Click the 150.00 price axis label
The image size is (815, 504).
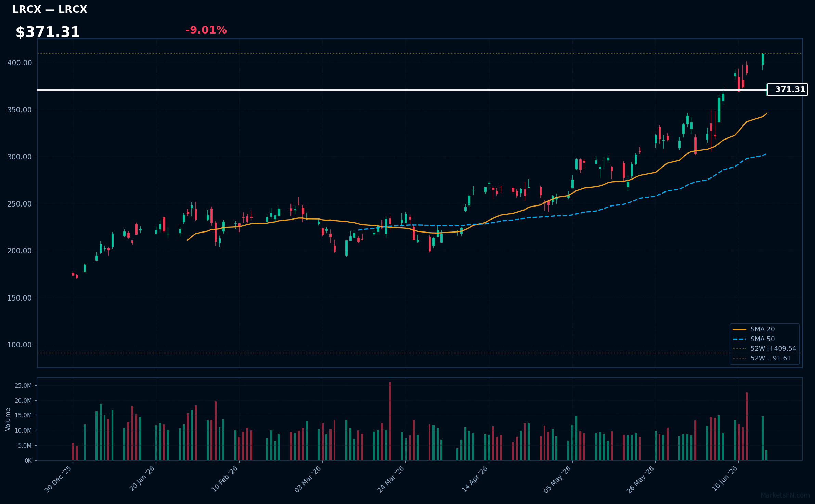(x=20, y=298)
